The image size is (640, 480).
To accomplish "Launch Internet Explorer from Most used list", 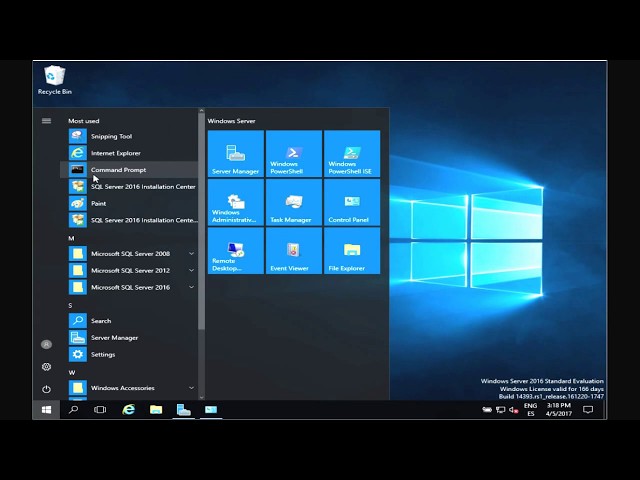I will [129, 153].
